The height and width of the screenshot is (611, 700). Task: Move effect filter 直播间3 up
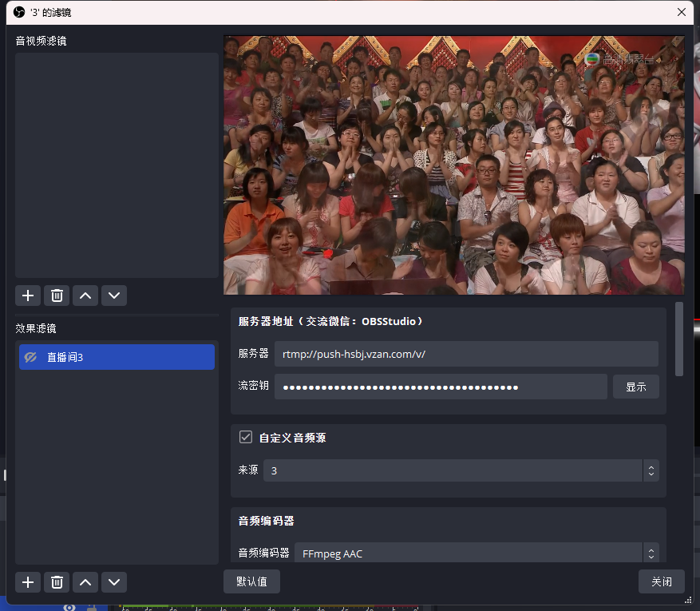tap(85, 582)
